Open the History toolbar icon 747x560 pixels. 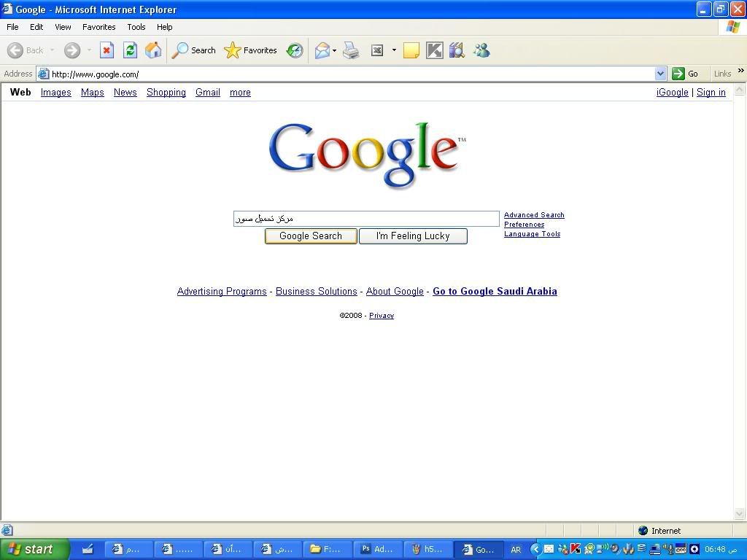295,50
